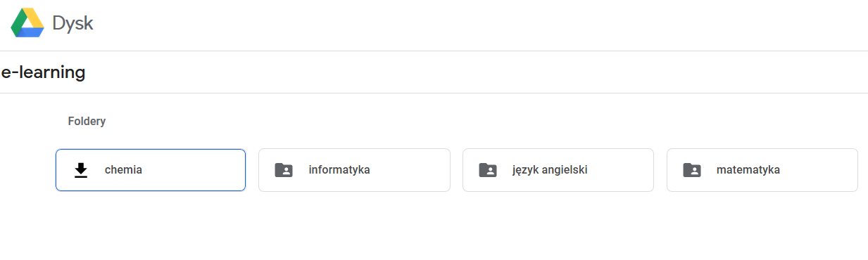Click blank right side of język angielski card
The height and width of the screenshot is (260, 868).
click(623, 170)
